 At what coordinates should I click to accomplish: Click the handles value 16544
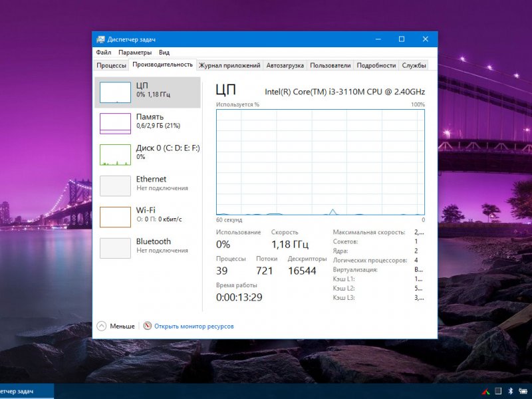tap(302, 271)
